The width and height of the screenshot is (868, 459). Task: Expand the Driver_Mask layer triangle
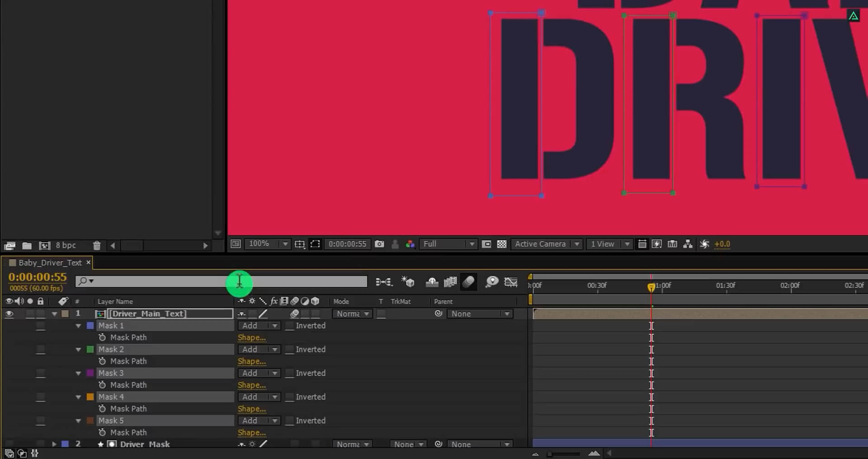pyautogui.click(x=54, y=444)
